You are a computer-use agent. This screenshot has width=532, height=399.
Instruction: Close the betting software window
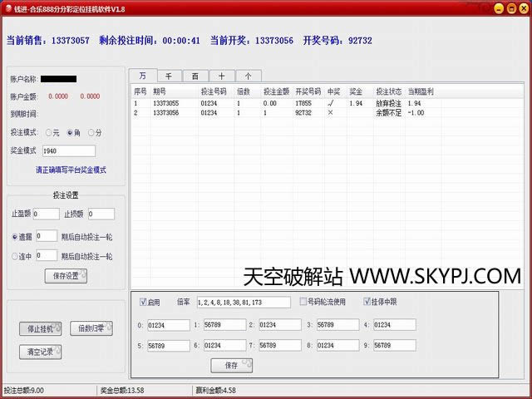tap(522, 7)
